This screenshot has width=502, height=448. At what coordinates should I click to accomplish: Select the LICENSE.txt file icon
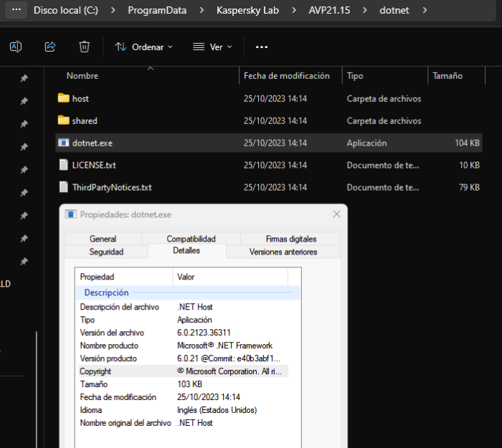63,165
